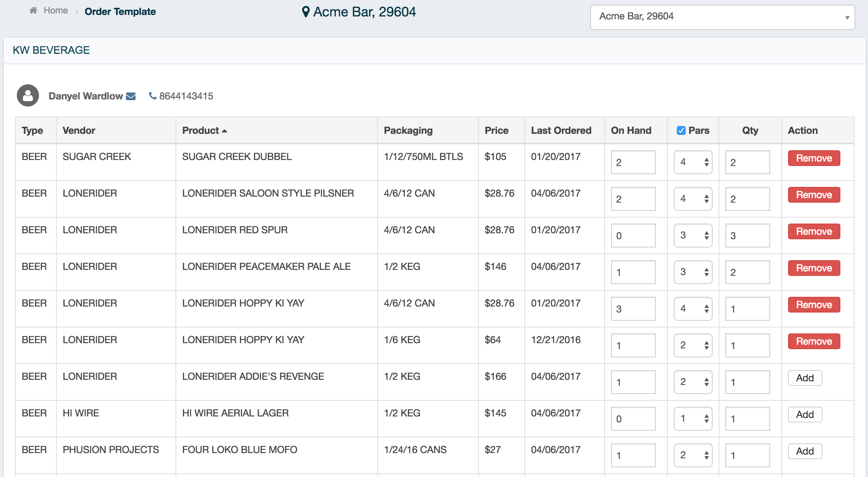This screenshot has width=868, height=477.
Task: Click FOUR LOKO BLUE MOFO product name
Action: click(x=240, y=450)
